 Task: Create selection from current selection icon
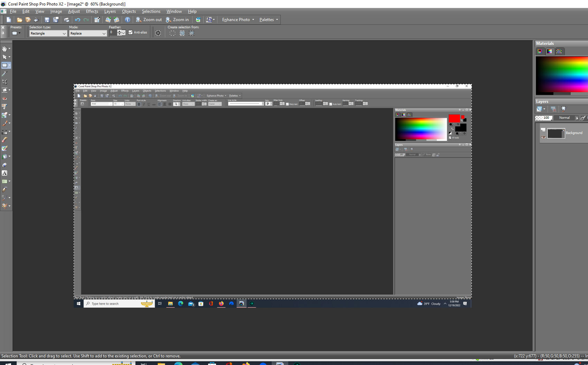click(172, 33)
